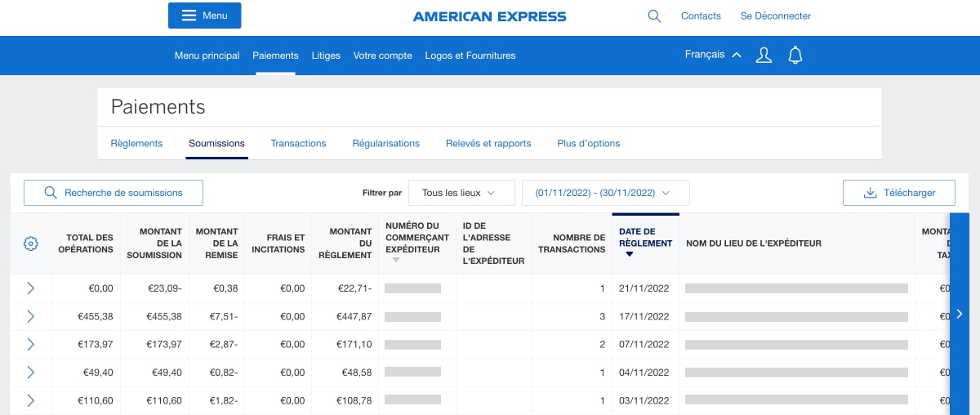
Task: Switch to the Transactions tab
Action: click(298, 143)
